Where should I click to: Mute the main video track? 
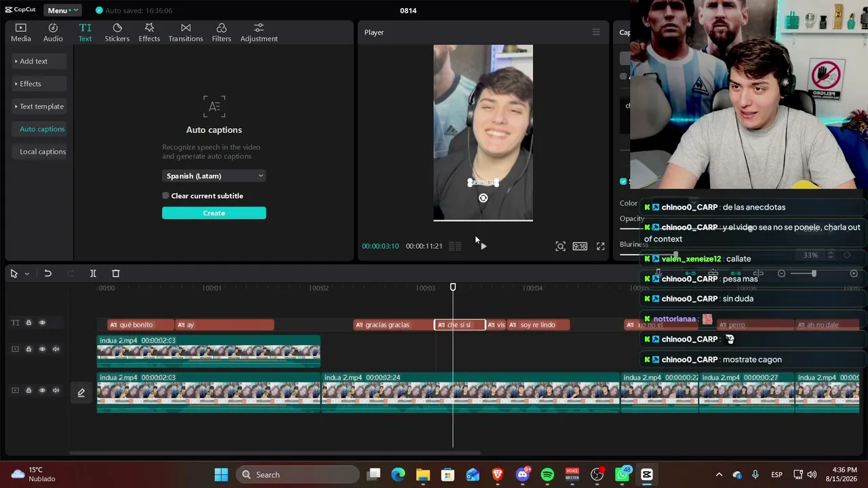pos(56,390)
